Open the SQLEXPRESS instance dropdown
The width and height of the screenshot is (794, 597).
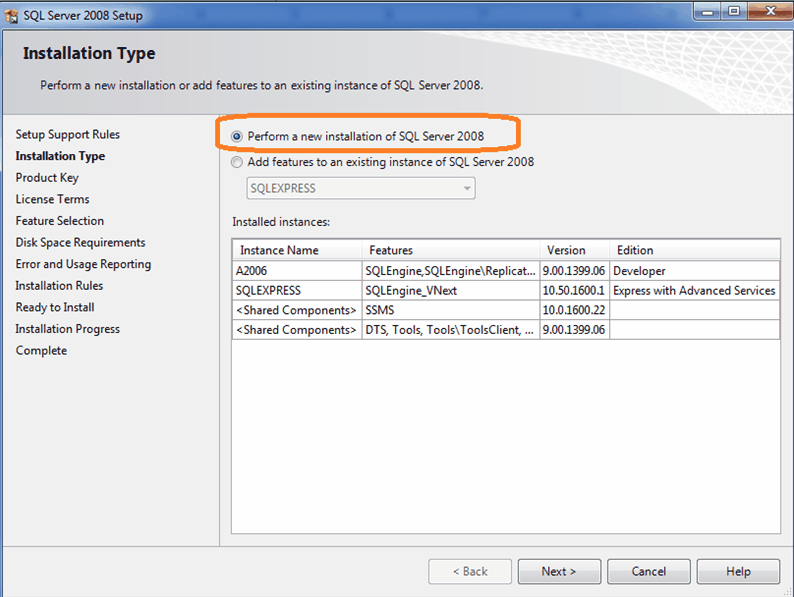[361, 188]
